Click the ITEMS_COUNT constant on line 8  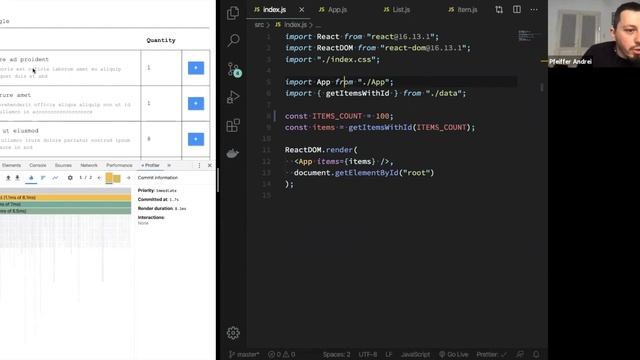337,116
